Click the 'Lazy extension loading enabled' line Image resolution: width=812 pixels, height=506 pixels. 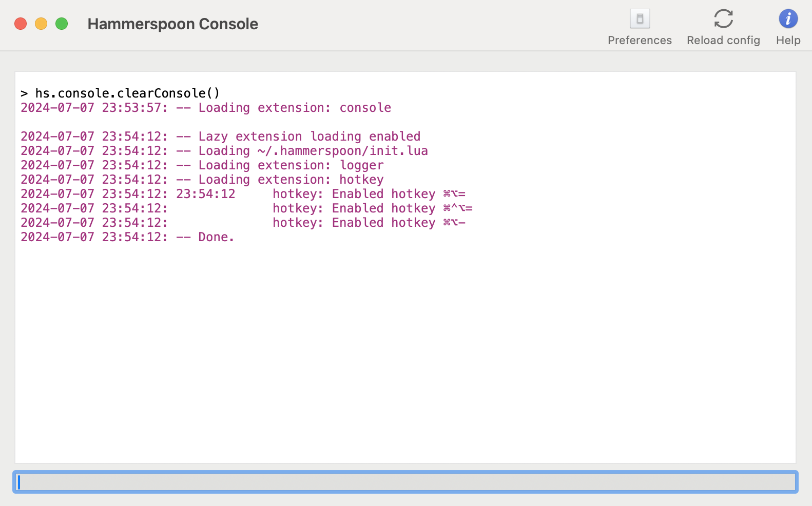(x=221, y=137)
